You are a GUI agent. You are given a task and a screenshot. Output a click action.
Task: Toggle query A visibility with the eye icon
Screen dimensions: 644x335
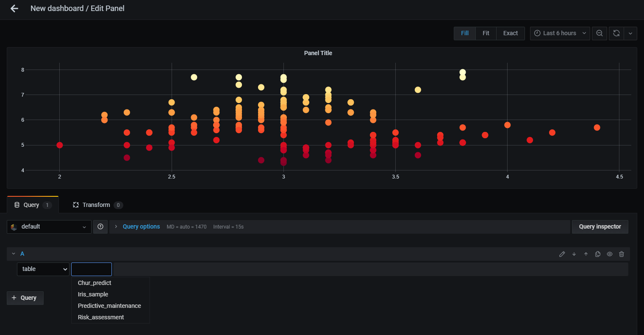(x=610, y=254)
